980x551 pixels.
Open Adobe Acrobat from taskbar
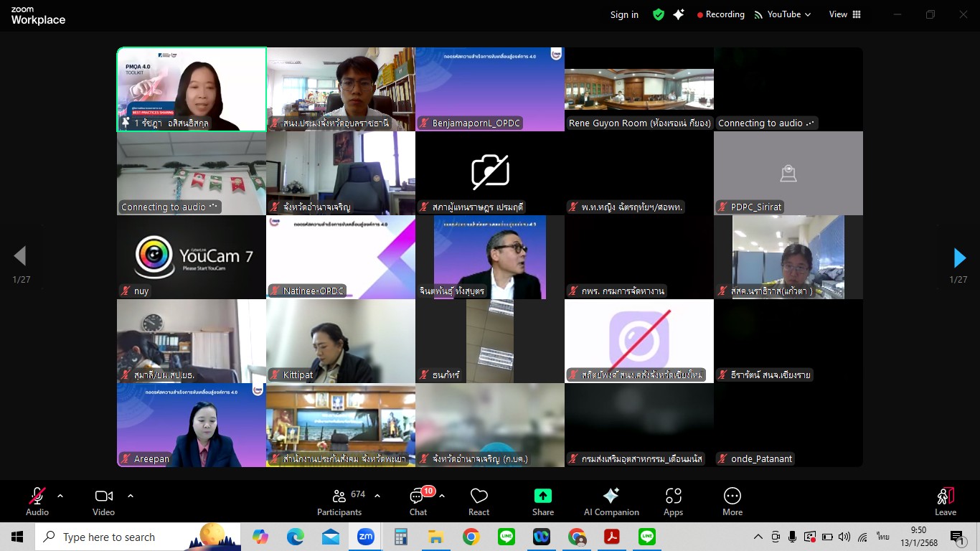coord(612,537)
